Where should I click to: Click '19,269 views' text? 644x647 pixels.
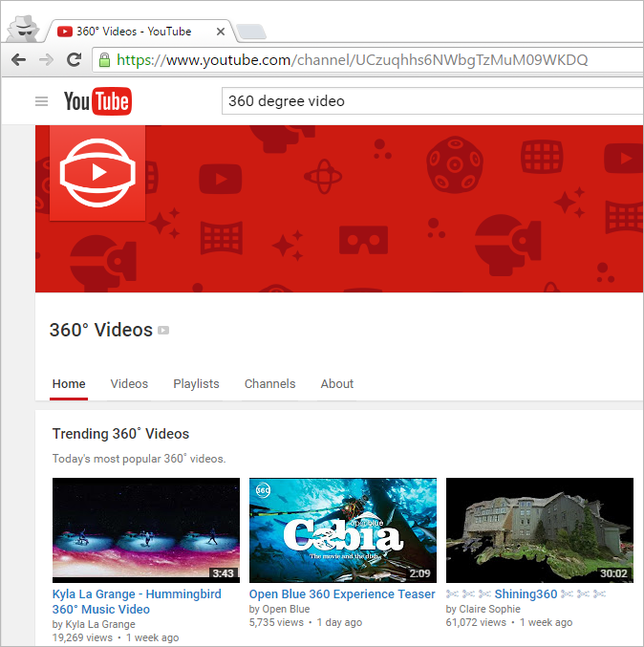82,637
